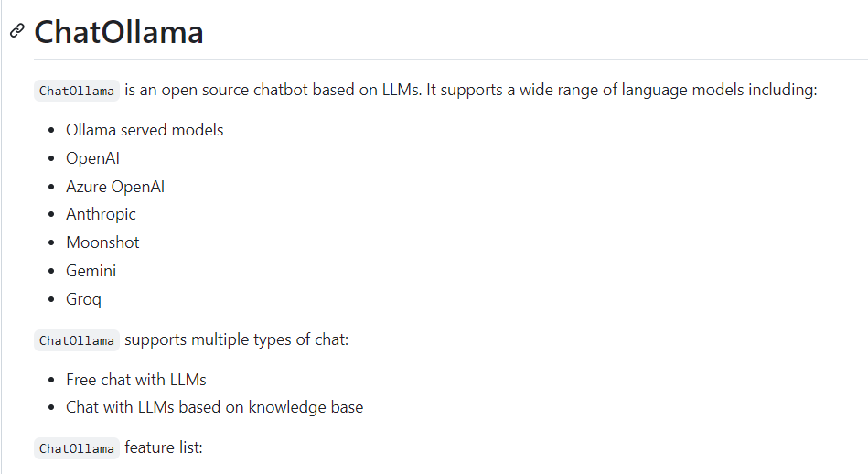This screenshot has height=474, width=868.
Task: Click the bullet dot next to Gemini
Action: coord(51,272)
